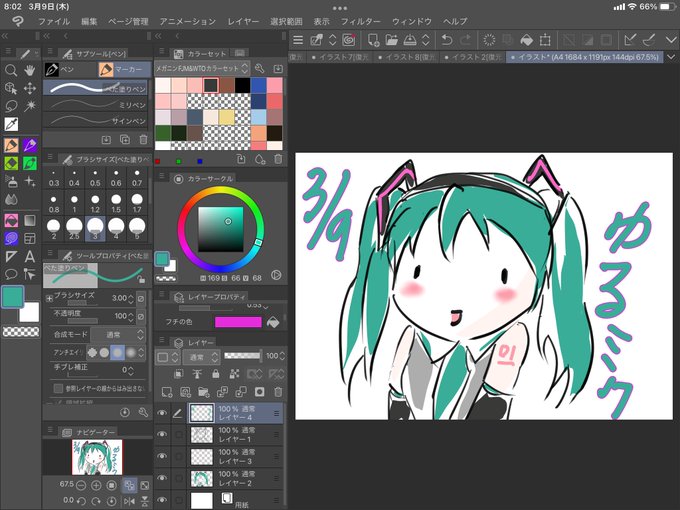Select the Move layer tool
The width and height of the screenshot is (680, 510).
[x=29, y=88]
